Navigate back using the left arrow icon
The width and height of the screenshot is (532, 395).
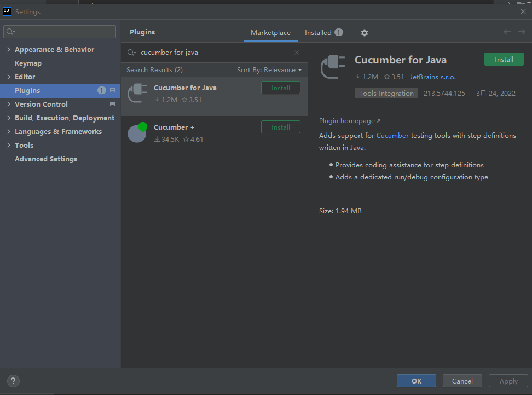(x=507, y=32)
